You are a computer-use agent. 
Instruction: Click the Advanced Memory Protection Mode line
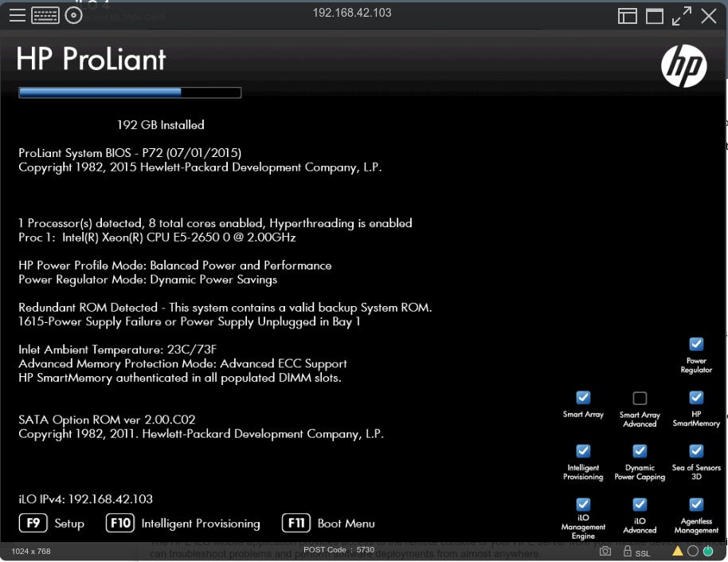[182, 364]
